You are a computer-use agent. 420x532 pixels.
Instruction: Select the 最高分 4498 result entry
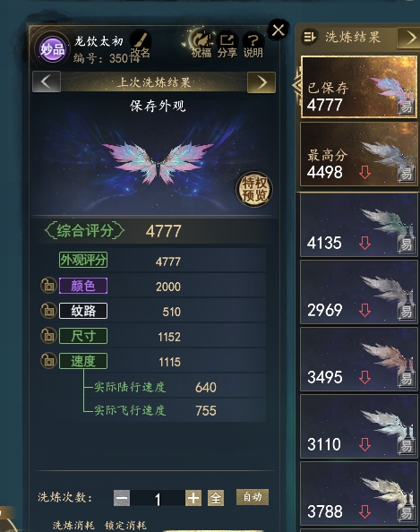coord(359,154)
